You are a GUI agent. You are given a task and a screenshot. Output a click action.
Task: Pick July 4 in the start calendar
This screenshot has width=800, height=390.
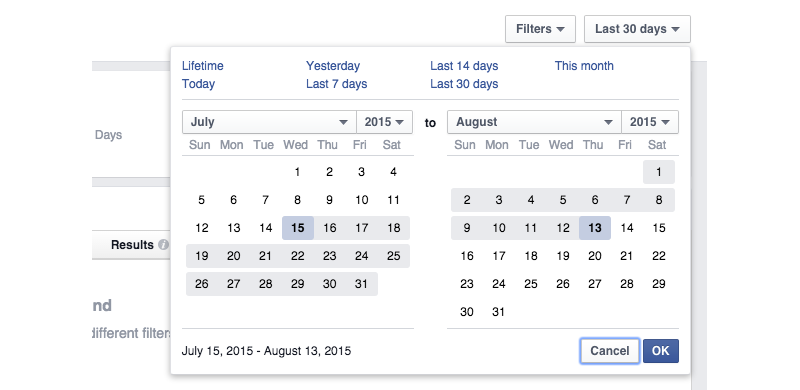coord(393,172)
